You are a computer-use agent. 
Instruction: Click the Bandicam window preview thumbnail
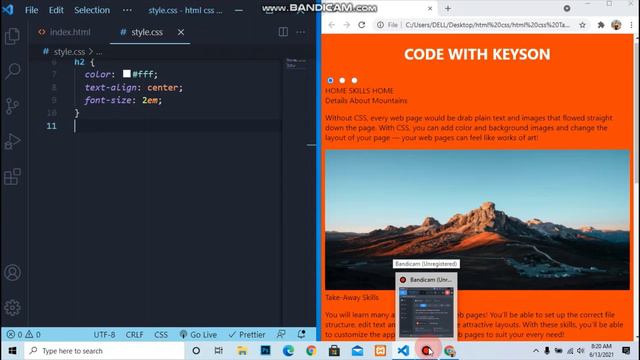coord(426,312)
